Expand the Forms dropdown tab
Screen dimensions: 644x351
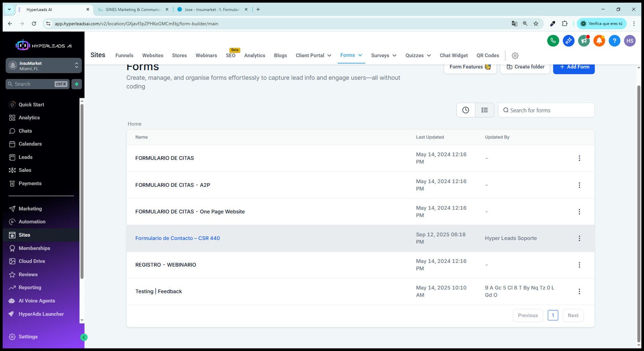(x=351, y=55)
